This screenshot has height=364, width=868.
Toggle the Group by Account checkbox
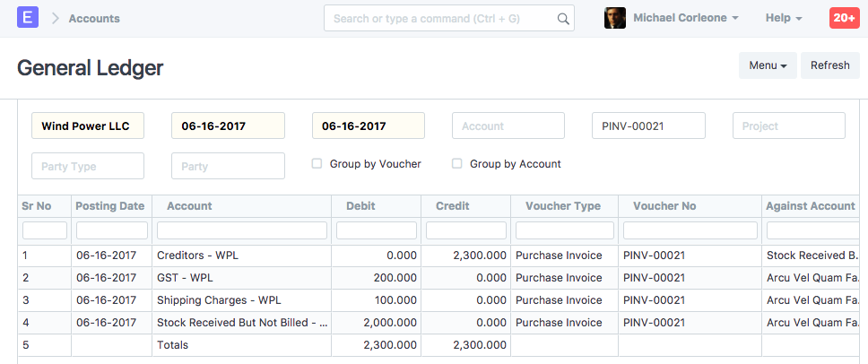(457, 164)
